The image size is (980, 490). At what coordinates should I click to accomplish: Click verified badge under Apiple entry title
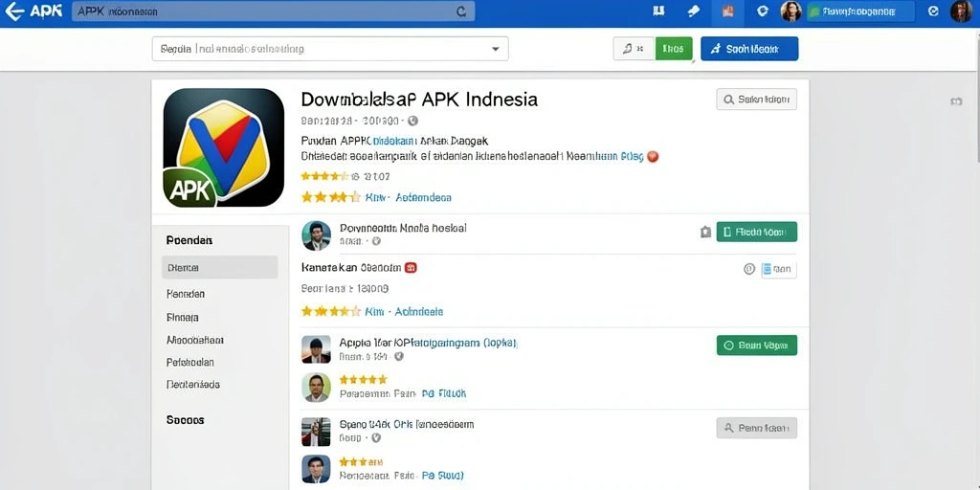pos(399,356)
